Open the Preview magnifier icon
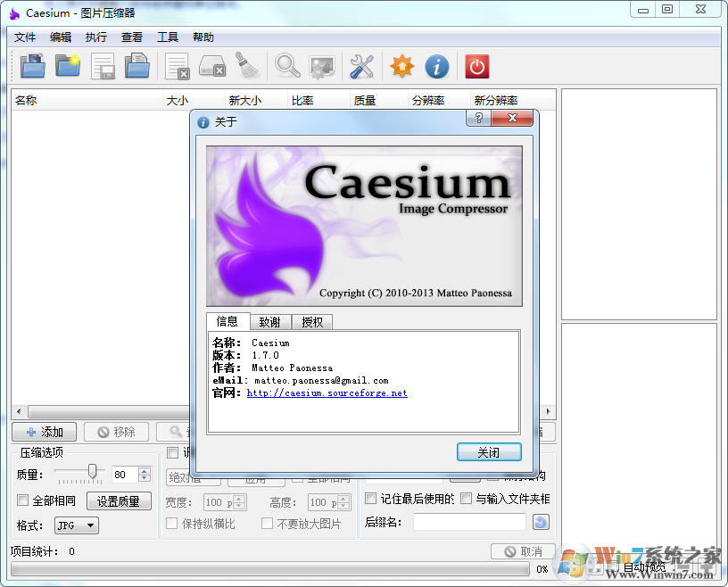728x587 pixels. [287, 66]
